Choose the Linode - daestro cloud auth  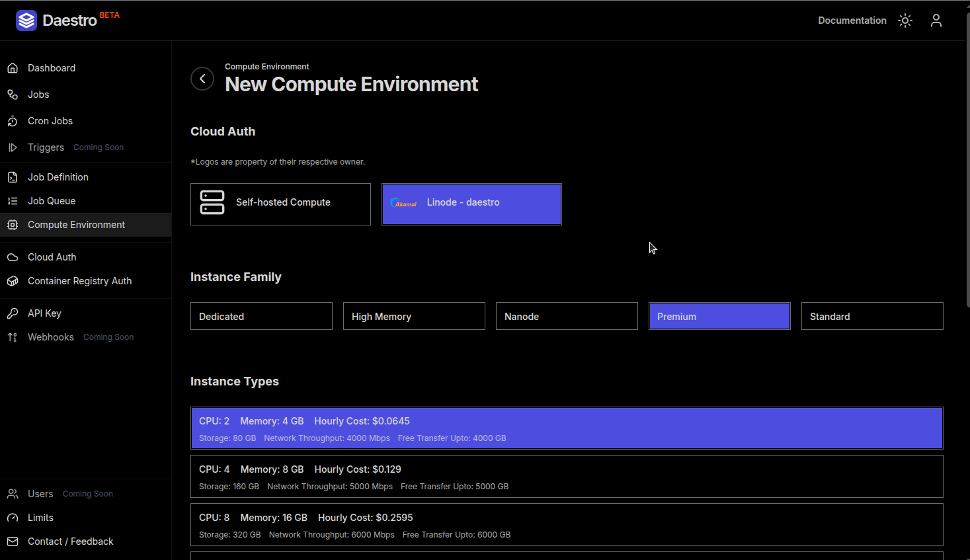[471, 204]
